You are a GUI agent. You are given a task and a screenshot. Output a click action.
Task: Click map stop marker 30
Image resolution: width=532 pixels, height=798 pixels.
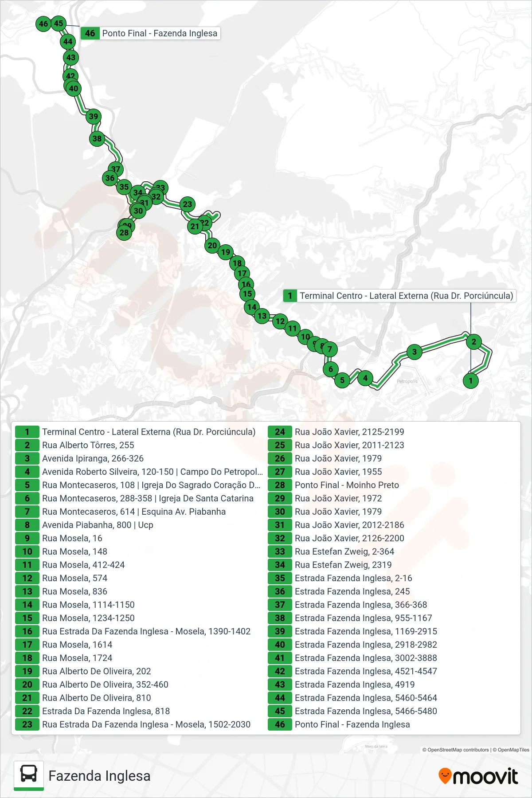point(138,211)
